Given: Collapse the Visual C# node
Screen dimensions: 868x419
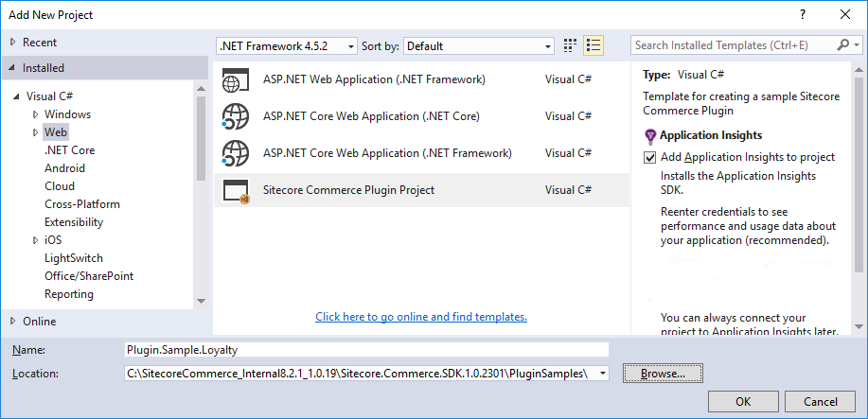Looking at the screenshot, I should coord(16,96).
